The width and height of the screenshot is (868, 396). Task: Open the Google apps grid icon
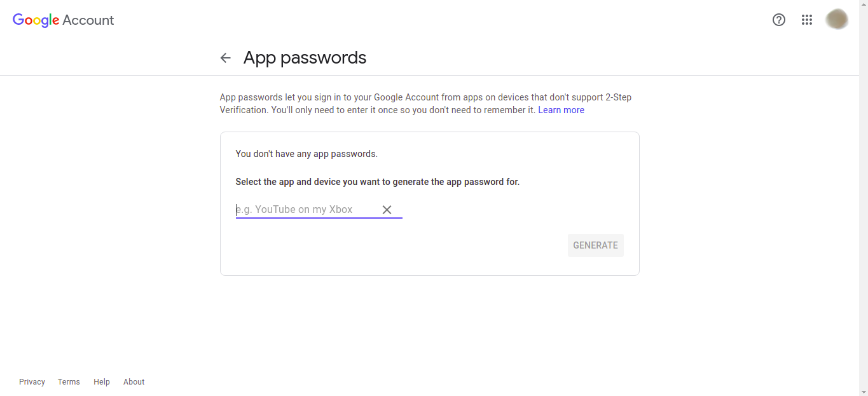click(807, 20)
